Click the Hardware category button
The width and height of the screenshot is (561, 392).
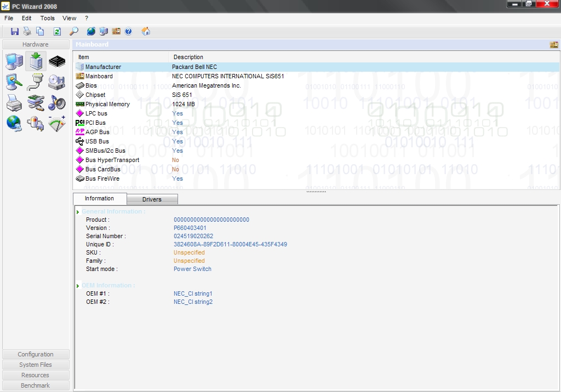(x=36, y=44)
